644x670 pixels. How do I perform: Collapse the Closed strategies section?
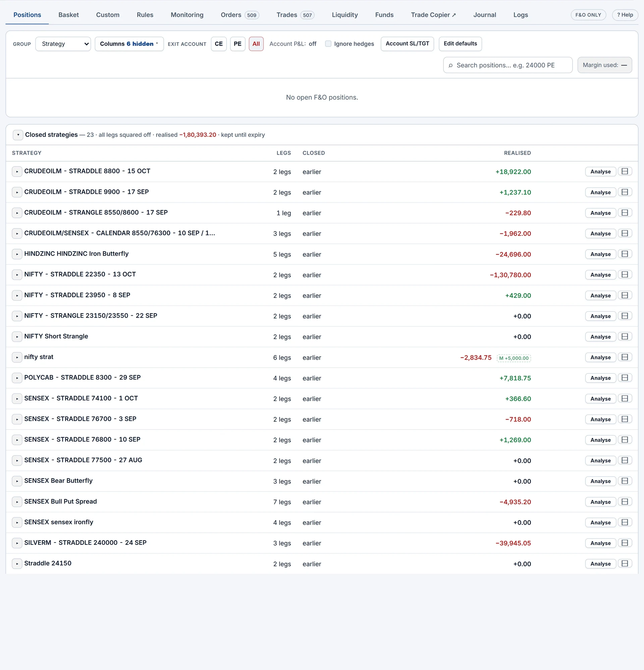click(18, 135)
